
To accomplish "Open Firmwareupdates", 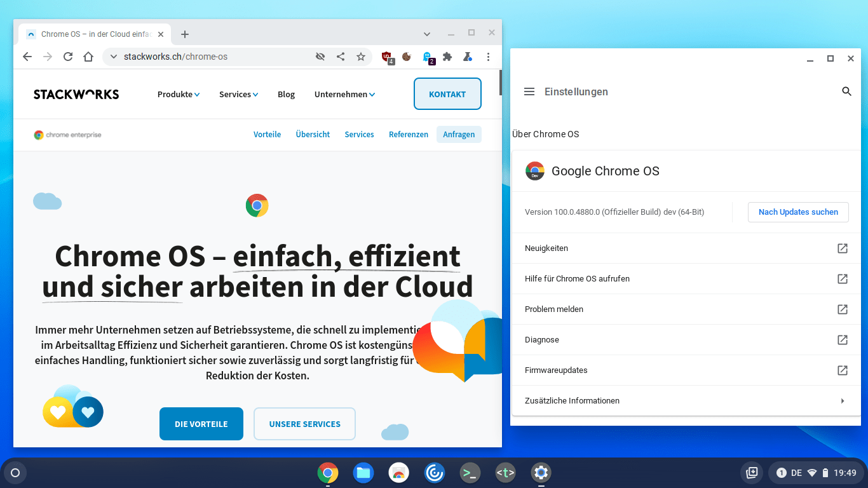I will [x=686, y=370].
